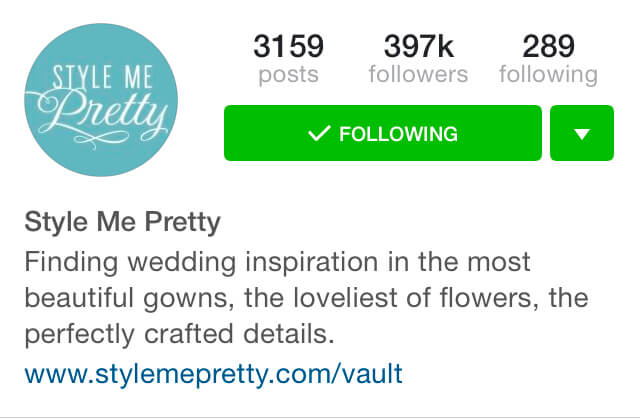Unfollow via the green Following button
This screenshot has width=640, height=420.
pyautogui.click(x=382, y=133)
